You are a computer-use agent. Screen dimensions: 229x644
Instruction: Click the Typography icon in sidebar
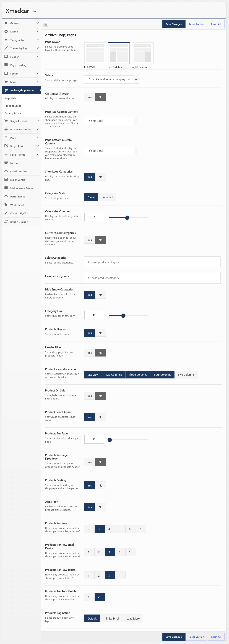coord(6,40)
